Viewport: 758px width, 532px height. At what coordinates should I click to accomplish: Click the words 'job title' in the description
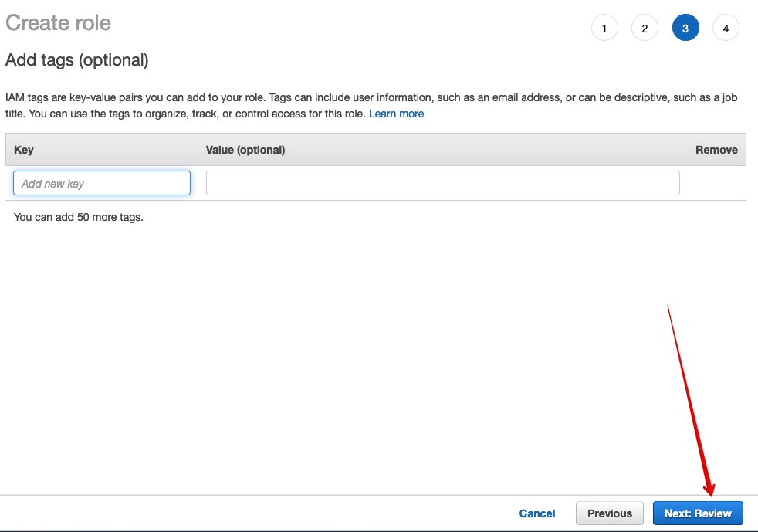click(x=730, y=98)
